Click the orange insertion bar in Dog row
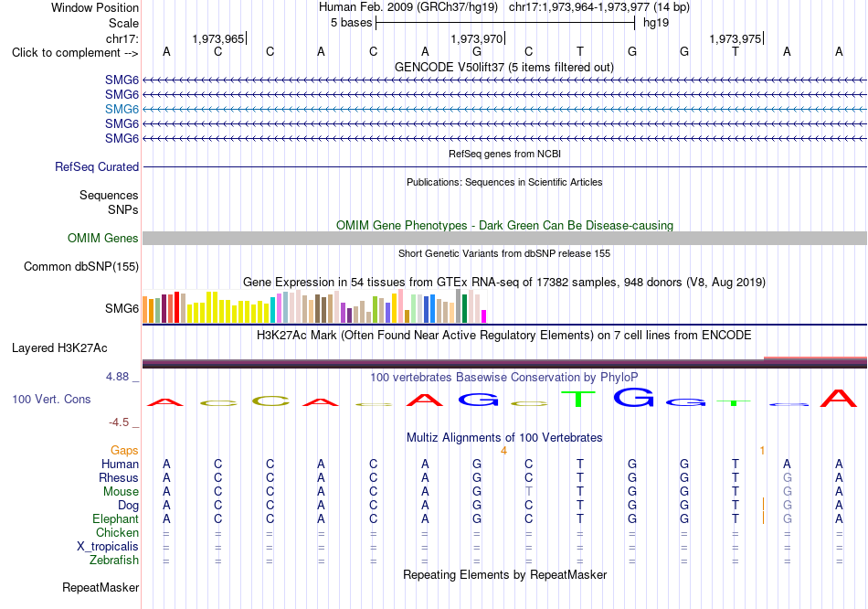868x609 pixels. [763, 504]
